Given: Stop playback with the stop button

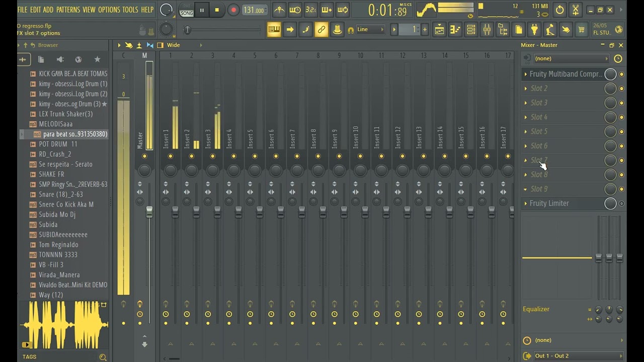Looking at the screenshot, I should click(x=217, y=10).
